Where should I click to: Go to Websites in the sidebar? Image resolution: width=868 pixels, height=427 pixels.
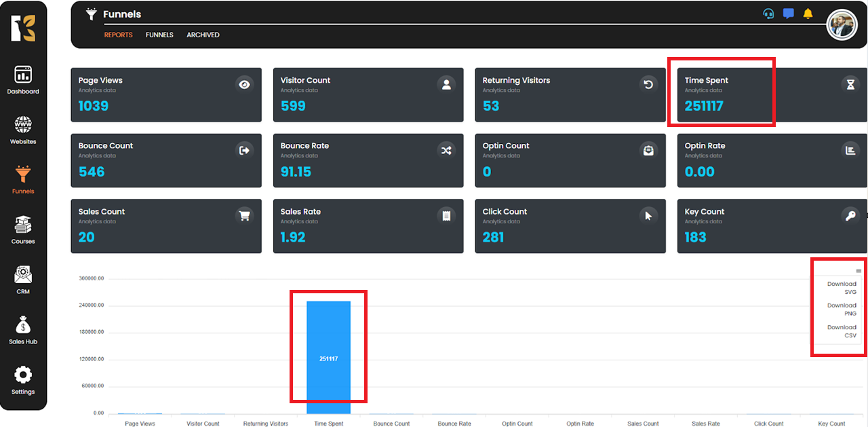pyautogui.click(x=23, y=130)
